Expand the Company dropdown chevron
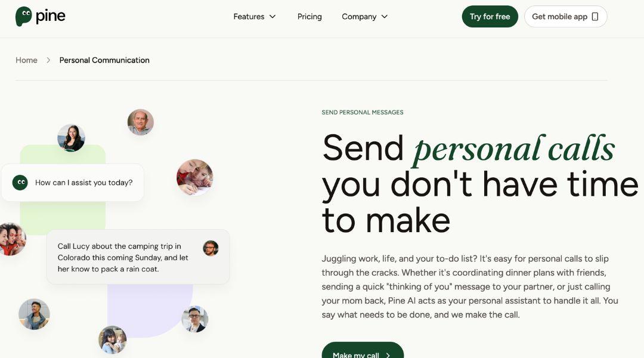This screenshot has width=644, height=358. (x=385, y=17)
